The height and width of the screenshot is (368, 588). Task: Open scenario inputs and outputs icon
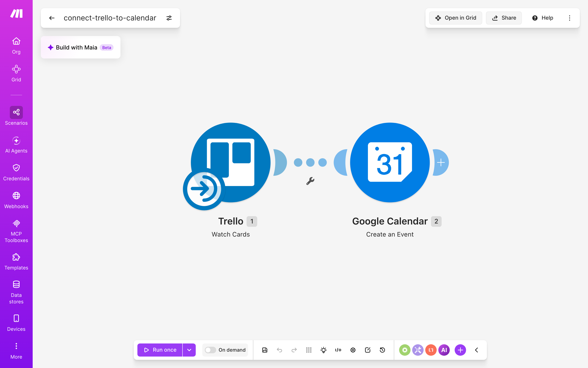click(338, 350)
